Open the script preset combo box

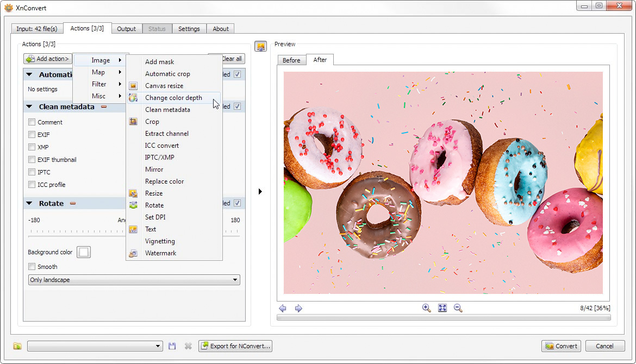click(x=95, y=346)
